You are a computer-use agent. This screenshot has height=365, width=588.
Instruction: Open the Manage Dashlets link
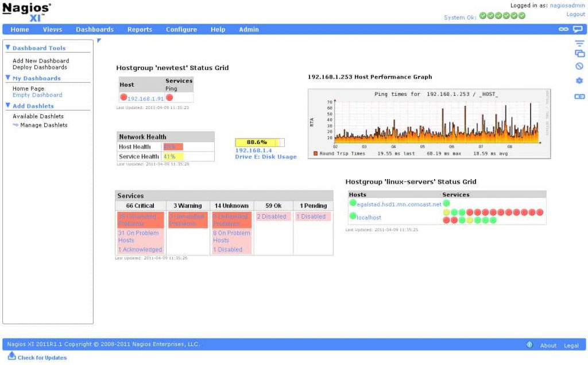tap(44, 125)
